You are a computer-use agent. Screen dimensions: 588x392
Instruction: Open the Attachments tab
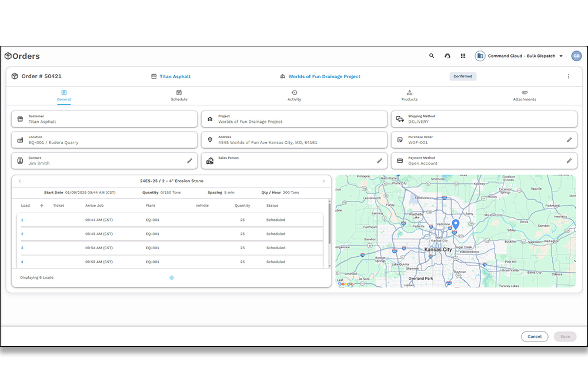524,95
